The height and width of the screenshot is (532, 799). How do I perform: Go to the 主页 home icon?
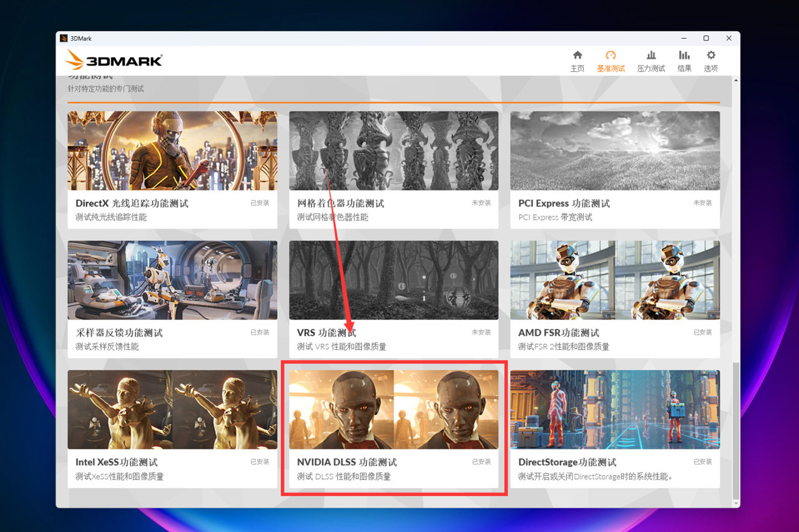577,56
